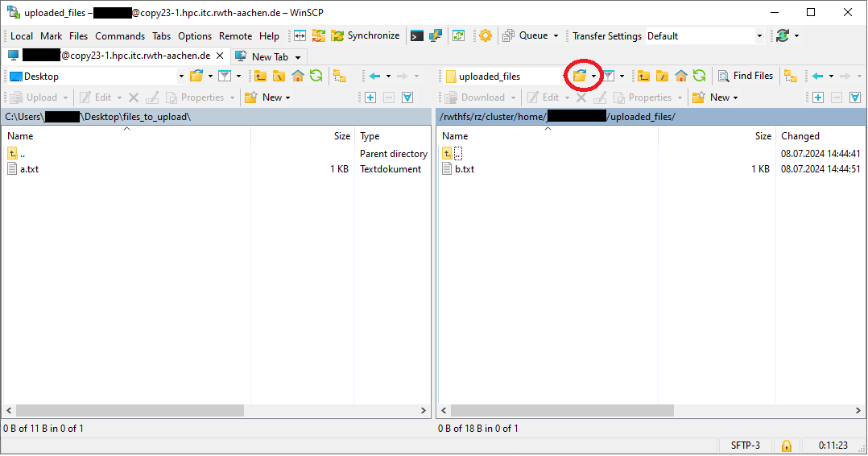Open session in PuTTY icon

tap(436, 36)
